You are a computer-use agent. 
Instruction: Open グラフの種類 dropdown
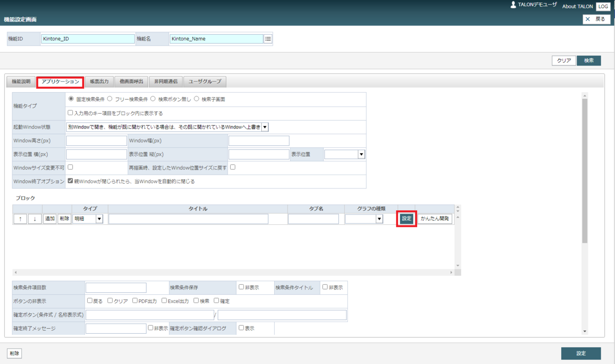pyautogui.click(x=364, y=219)
